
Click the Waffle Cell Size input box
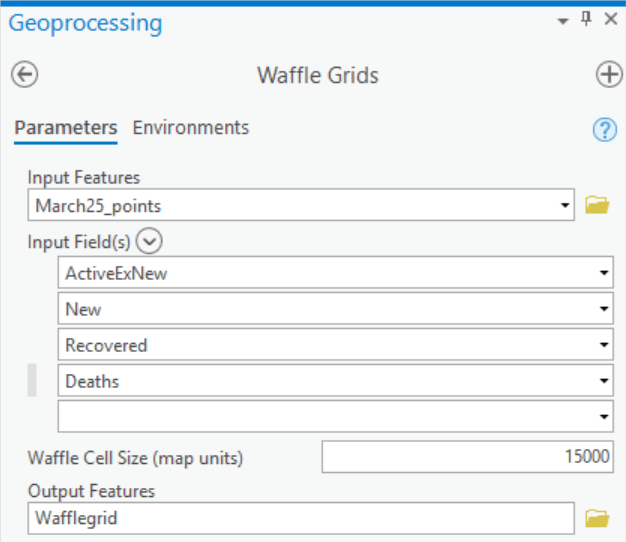tap(467, 457)
